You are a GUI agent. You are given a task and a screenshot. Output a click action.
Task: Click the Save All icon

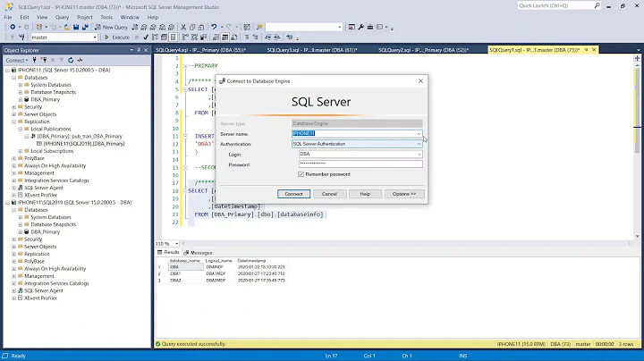pos(85,27)
